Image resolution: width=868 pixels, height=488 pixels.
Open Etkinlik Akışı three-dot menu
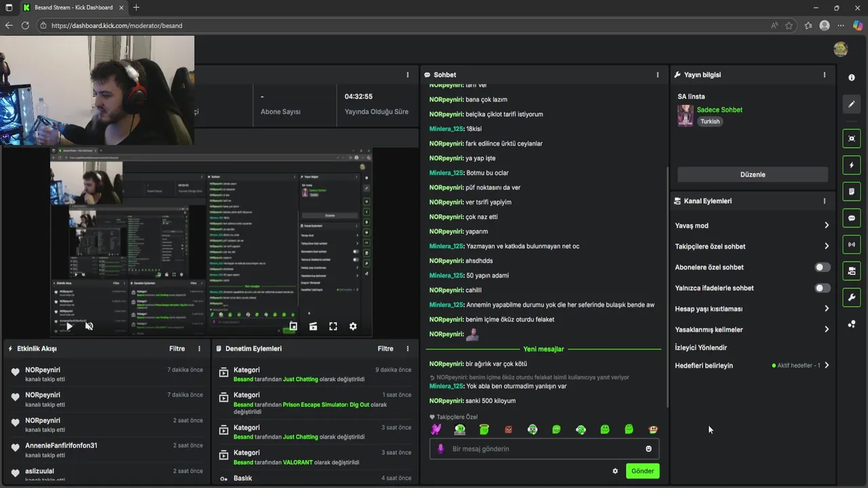pyautogui.click(x=199, y=348)
